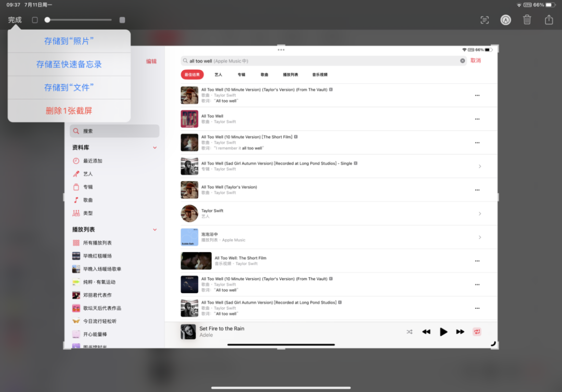The image size is (562, 392).
Task: Open 专辑 in the library sidebar
Action: coord(114,187)
